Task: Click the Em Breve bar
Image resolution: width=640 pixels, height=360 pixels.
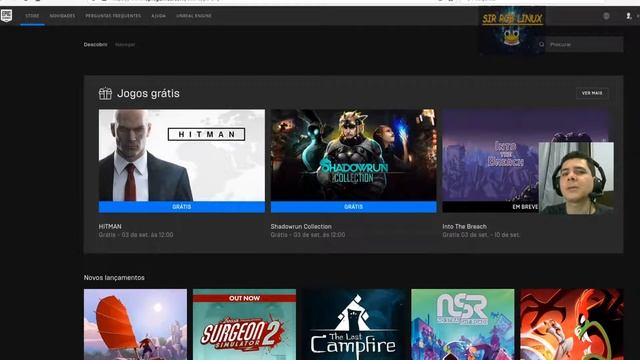Action: pos(490,207)
